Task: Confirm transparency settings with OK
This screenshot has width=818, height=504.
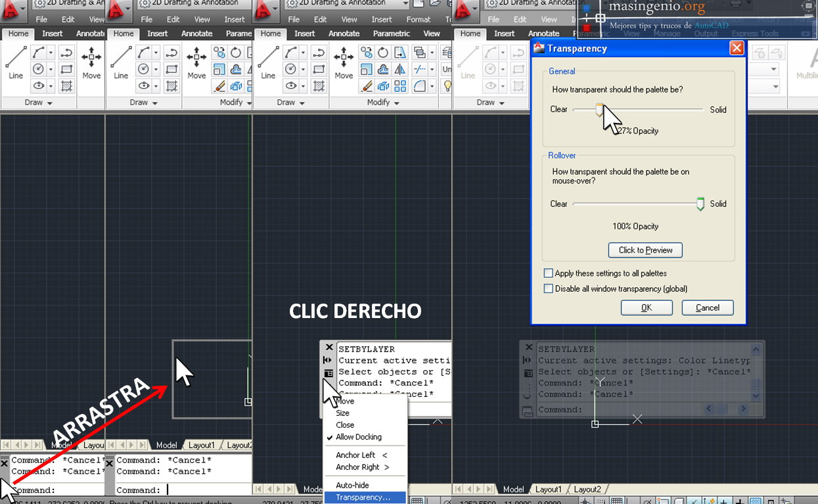Action: (x=647, y=308)
